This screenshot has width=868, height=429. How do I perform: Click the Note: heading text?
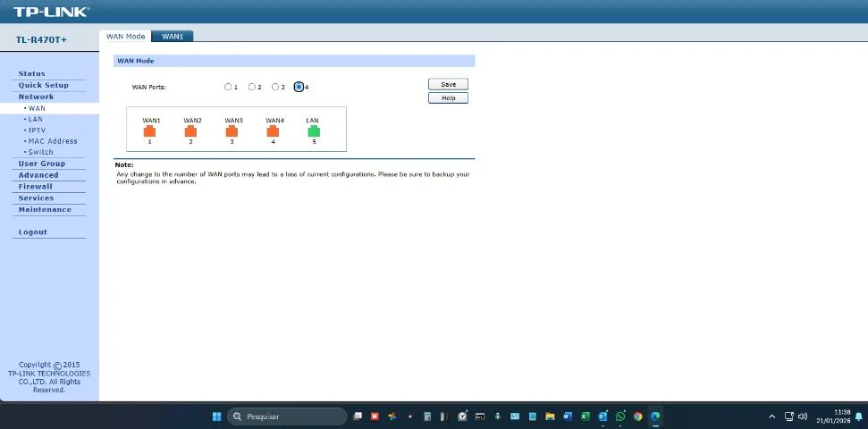124,165
